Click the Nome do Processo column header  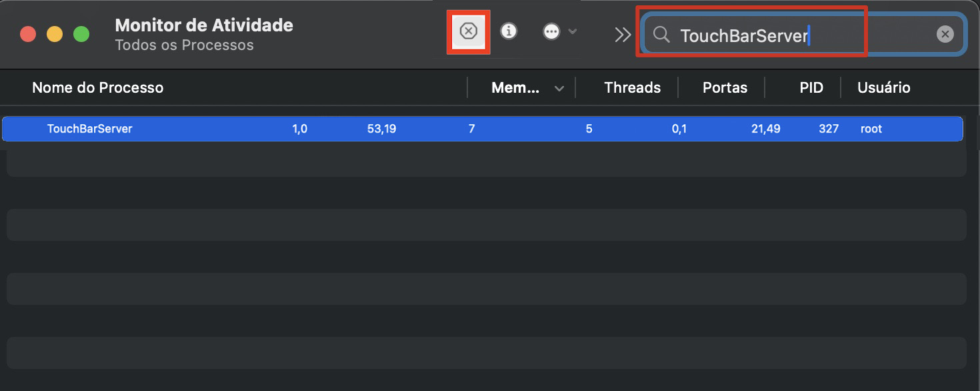pyautogui.click(x=97, y=87)
